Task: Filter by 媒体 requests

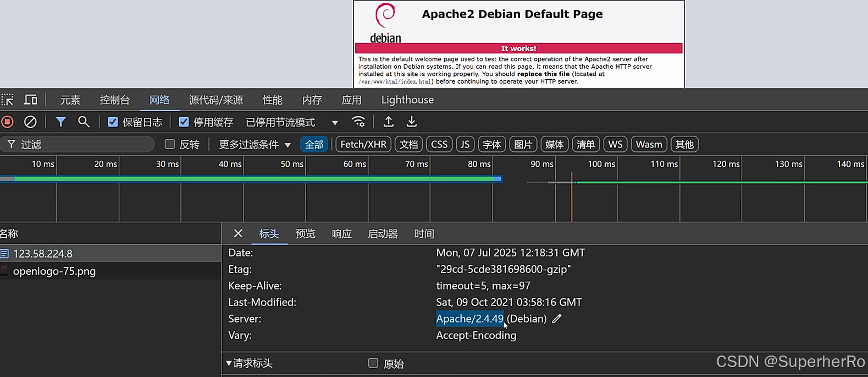Action: coord(555,144)
